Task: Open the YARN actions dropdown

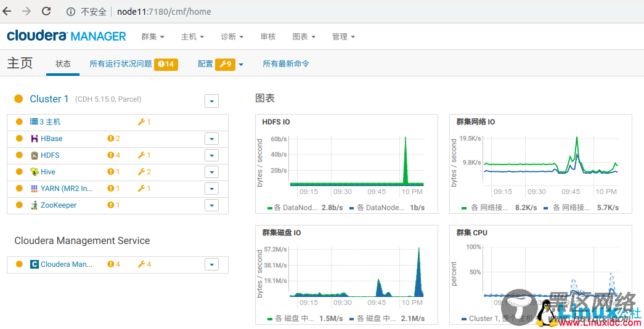Action: click(211, 189)
